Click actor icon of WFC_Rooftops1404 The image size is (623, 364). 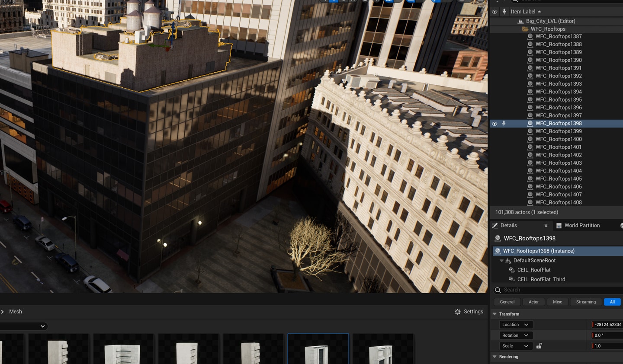tap(530, 171)
